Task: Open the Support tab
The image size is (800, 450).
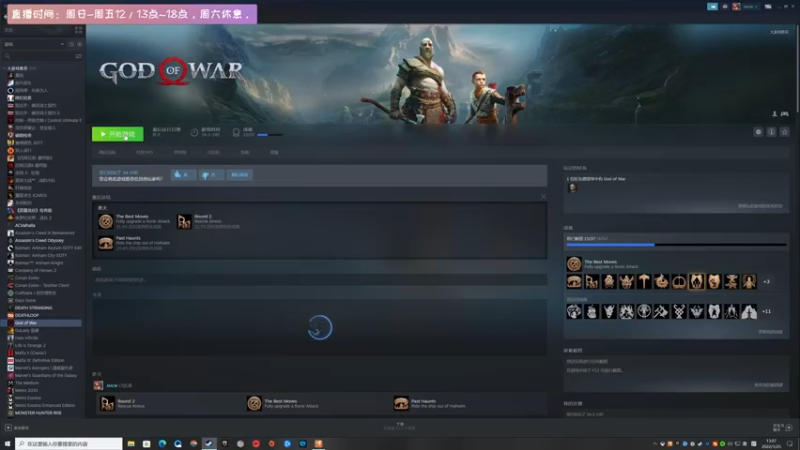Action: pos(274,152)
